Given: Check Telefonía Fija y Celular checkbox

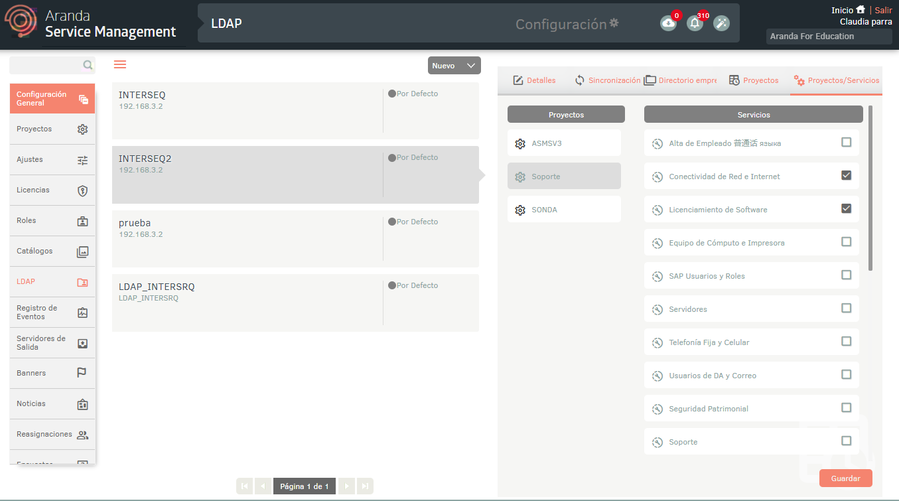Looking at the screenshot, I should [846, 342].
